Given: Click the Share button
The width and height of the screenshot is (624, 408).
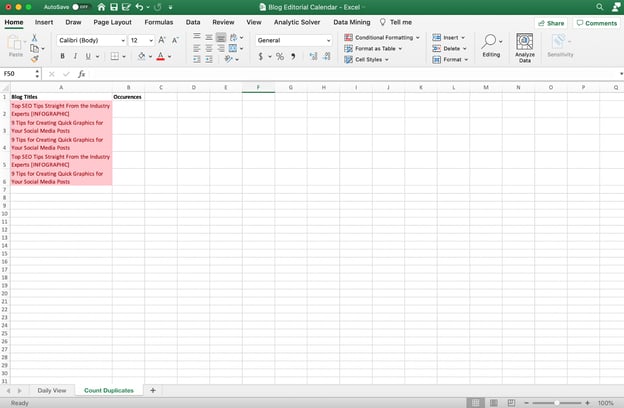Looking at the screenshot, I should coord(551,22).
